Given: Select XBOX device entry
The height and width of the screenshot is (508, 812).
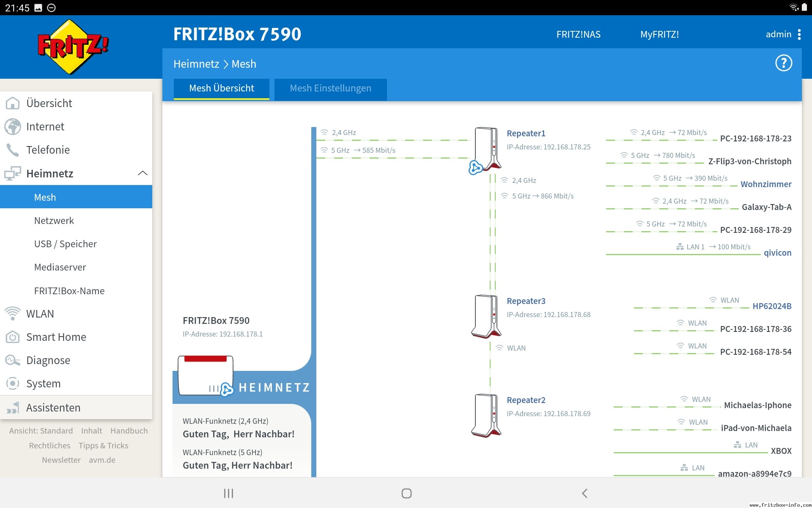Looking at the screenshot, I should [781, 451].
